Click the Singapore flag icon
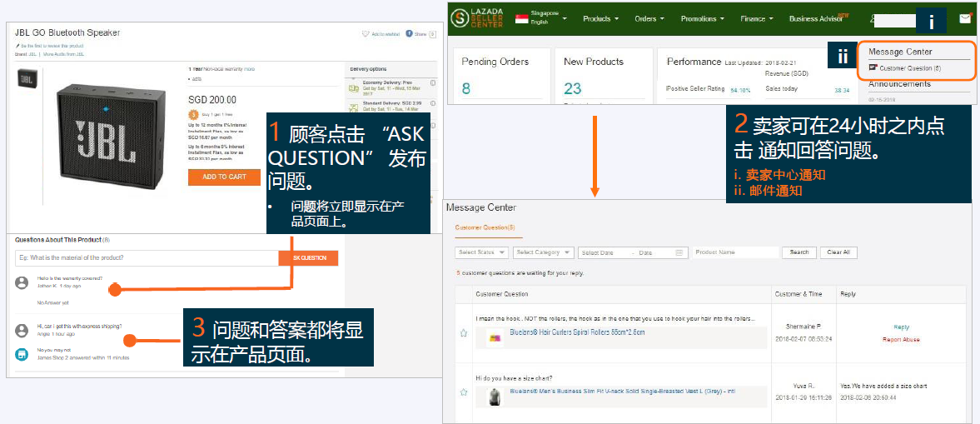Image resolution: width=980 pixels, height=424 pixels. pos(521,19)
